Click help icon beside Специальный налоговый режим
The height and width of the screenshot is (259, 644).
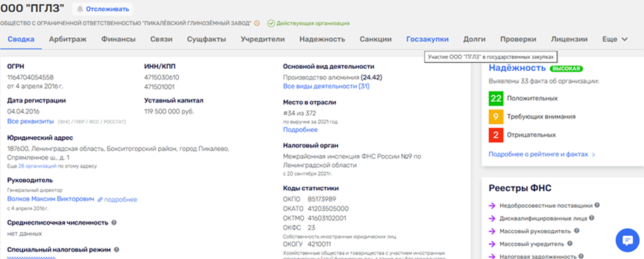point(117,249)
